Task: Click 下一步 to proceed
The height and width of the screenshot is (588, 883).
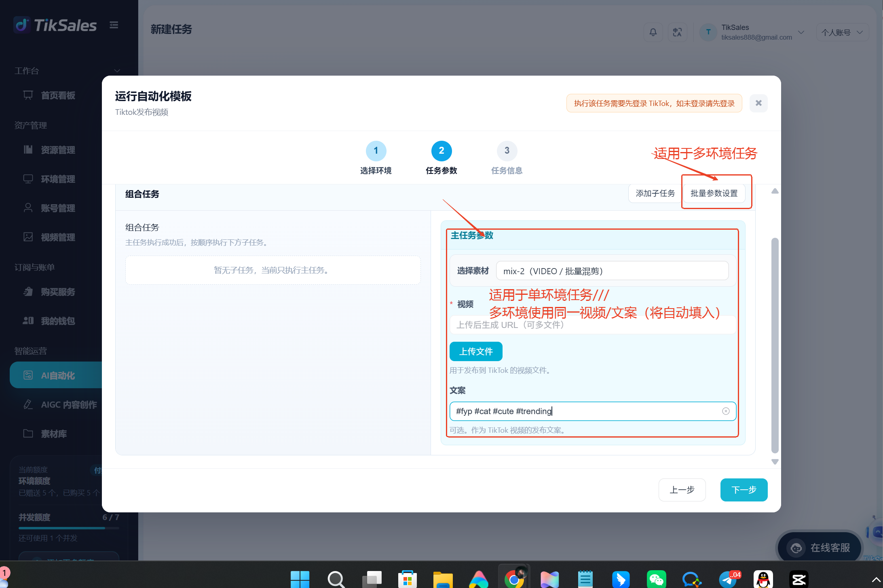Action: (x=744, y=490)
